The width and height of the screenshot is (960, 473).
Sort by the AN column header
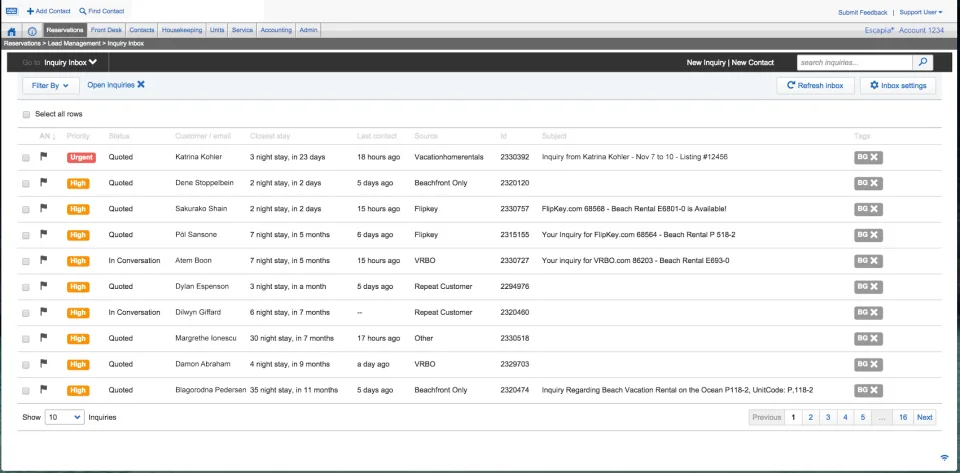(48, 136)
